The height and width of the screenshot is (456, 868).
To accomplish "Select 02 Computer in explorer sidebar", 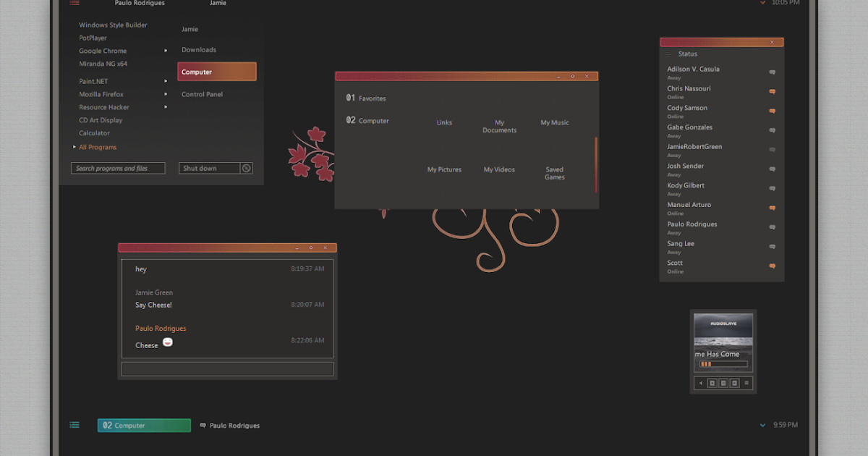I will tap(367, 120).
